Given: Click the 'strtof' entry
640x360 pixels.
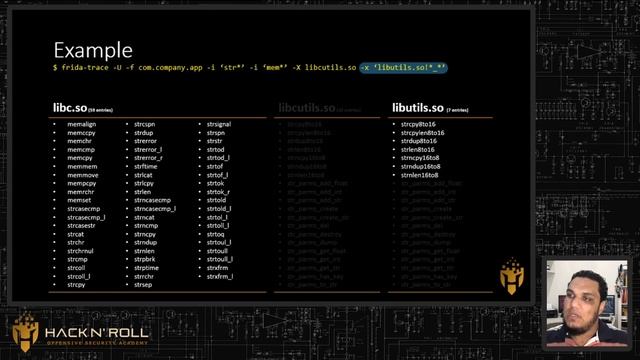Looking at the screenshot, I should (215, 167).
